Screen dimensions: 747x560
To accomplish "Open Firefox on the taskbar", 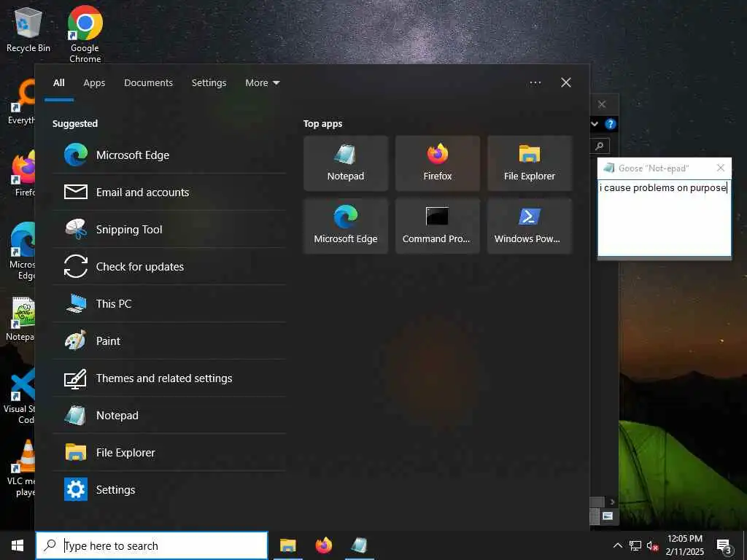I will pyautogui.click(x=323, y=545).
